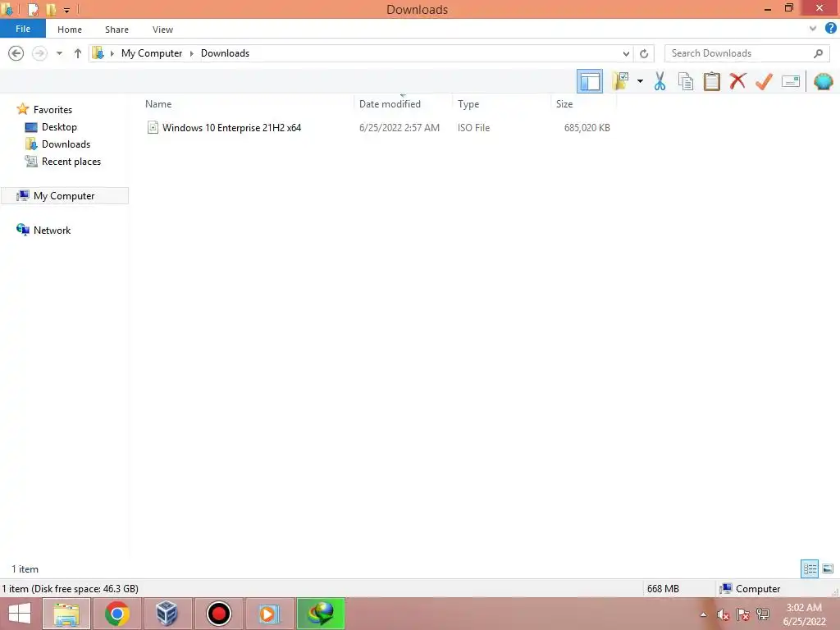Switch to Large icons view button
840x630 pixels.
pos(828,568)
